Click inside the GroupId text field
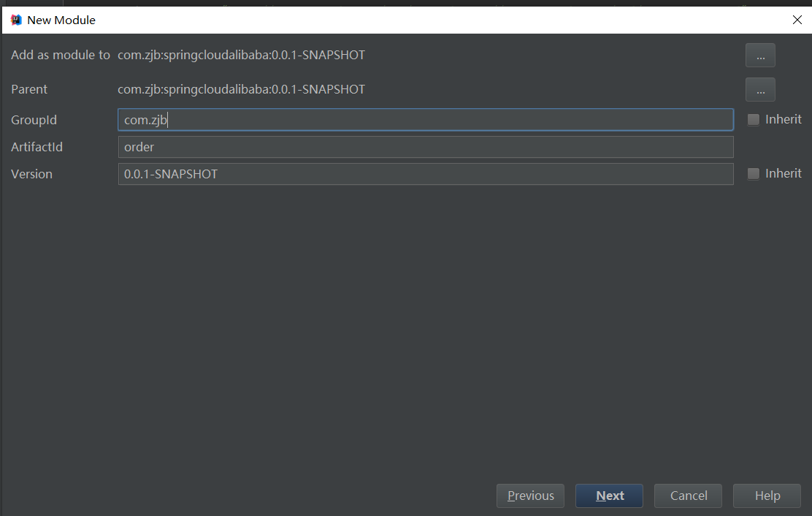812x516 pixels. 426,119
